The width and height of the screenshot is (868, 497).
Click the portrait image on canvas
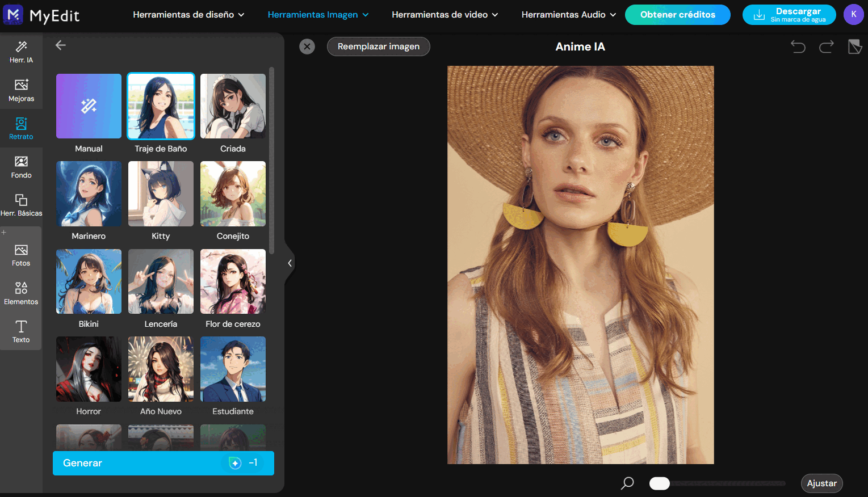[x=581, y=265]
